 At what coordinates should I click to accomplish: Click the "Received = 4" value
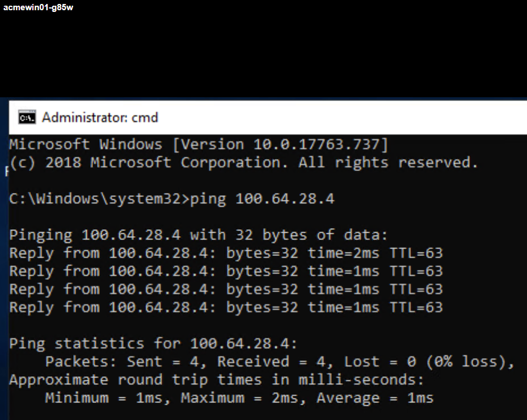tap(271, 362)
